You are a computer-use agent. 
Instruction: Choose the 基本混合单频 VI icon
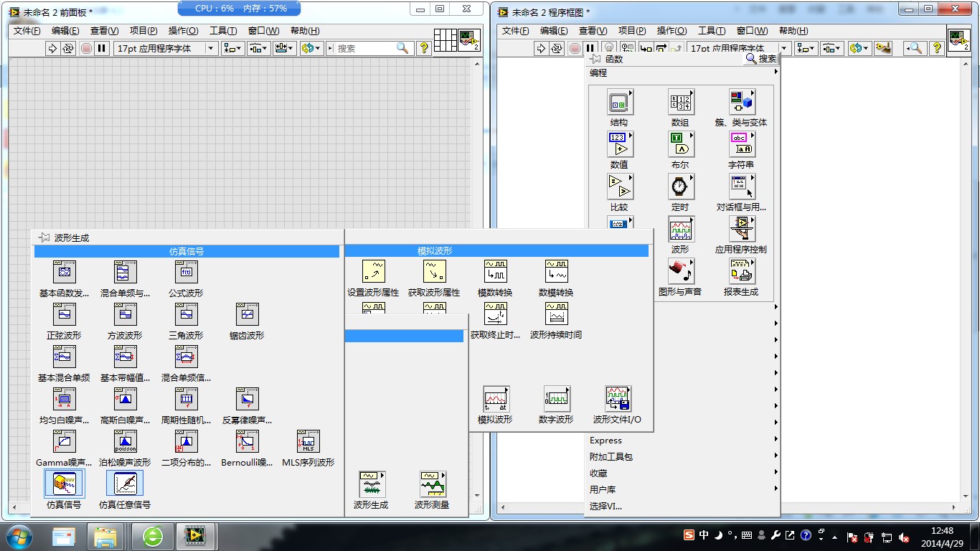tap(65, 357)
